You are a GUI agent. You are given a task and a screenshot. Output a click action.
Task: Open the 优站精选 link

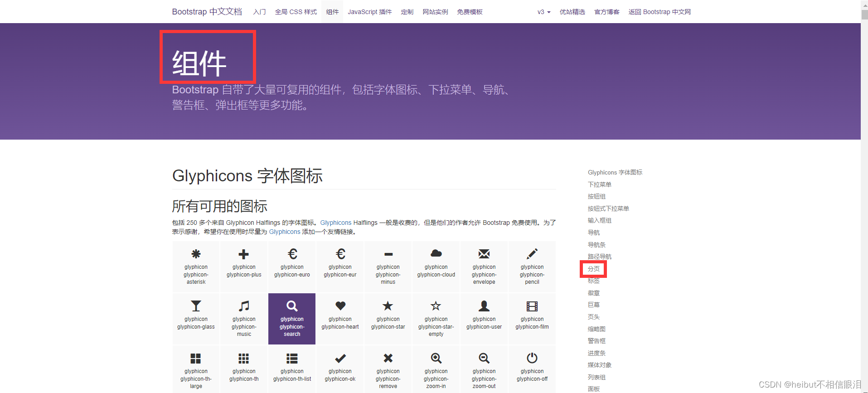point(572,12)
